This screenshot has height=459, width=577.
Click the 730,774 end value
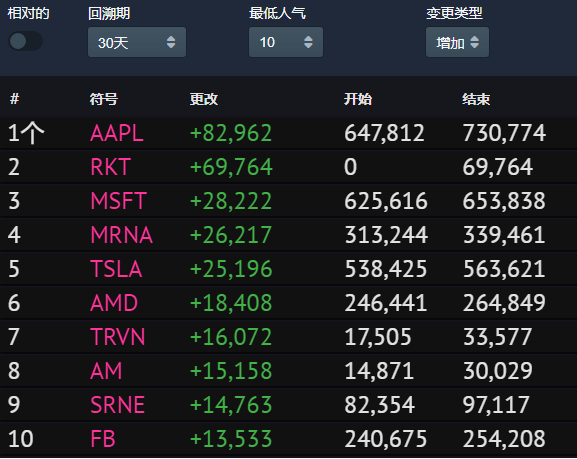point(504,133)
